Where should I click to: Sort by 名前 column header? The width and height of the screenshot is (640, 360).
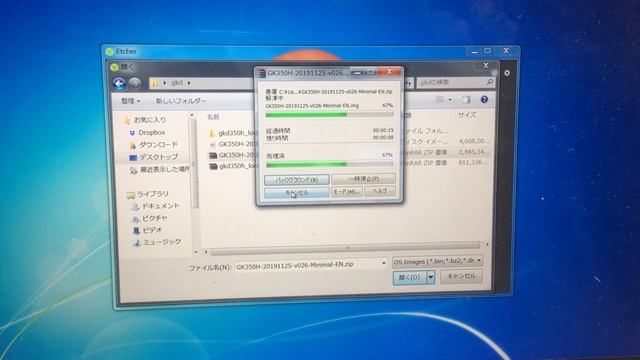tap(213, 117)
